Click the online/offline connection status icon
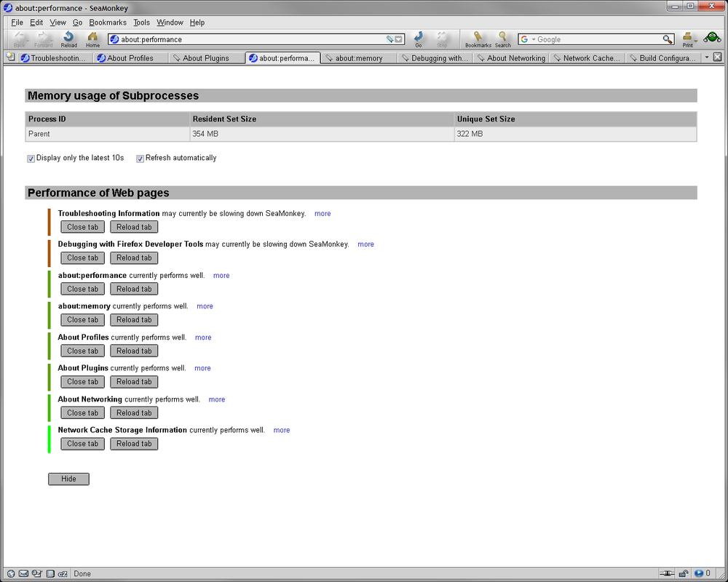This screenshot has height=582, width=728. 667,574
